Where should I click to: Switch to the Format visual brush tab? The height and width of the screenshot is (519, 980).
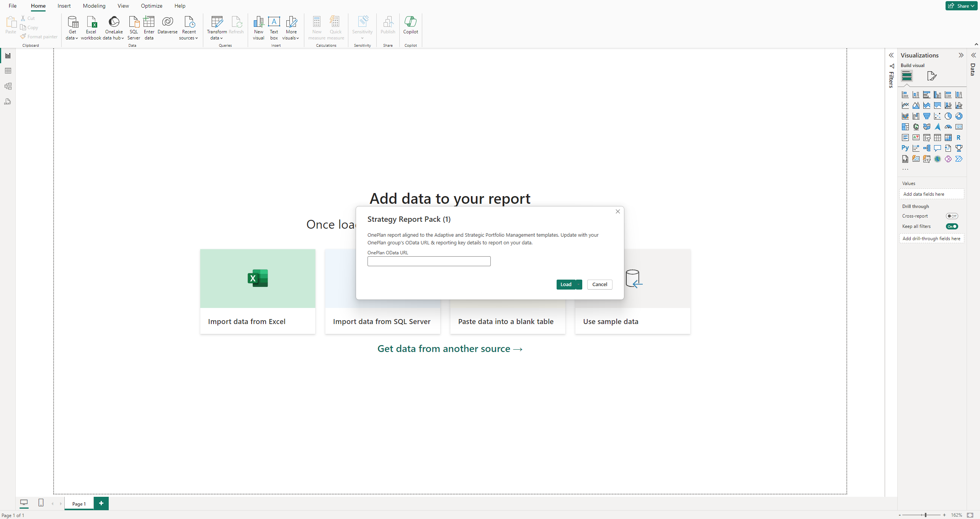tap(931, 76)
